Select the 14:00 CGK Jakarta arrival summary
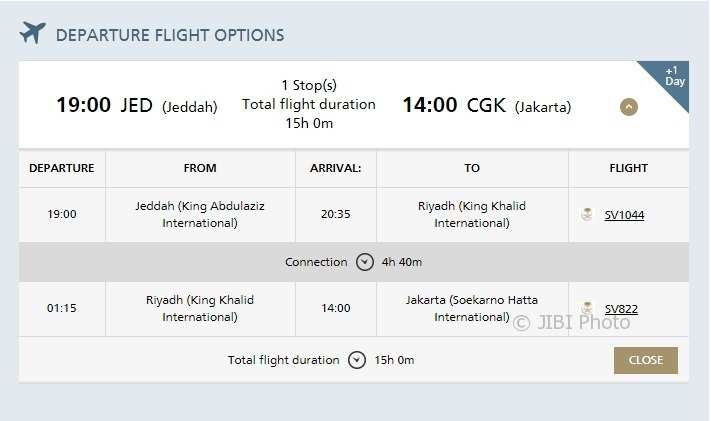Viewport: 711px width, 421px height. point(487,105)
